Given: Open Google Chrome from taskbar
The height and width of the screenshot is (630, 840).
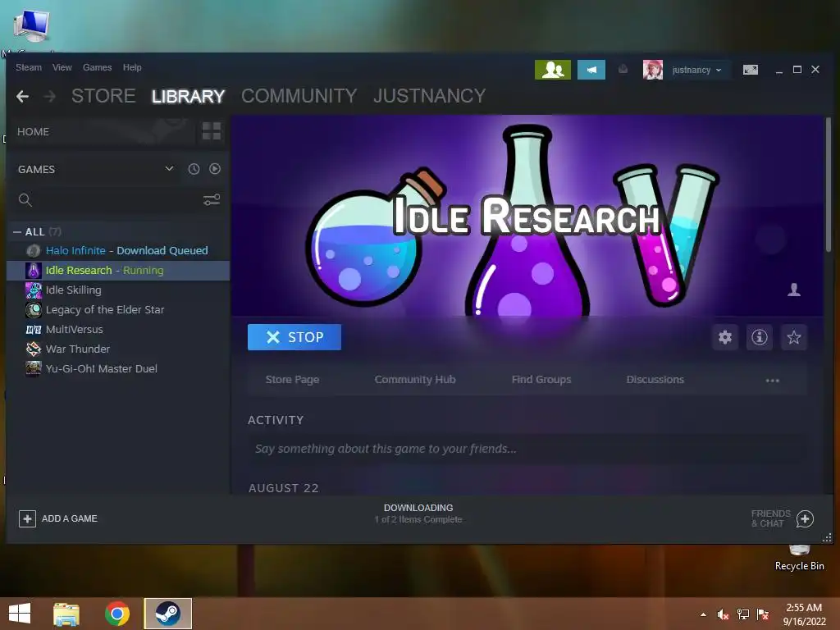Looking at the screenshot, I should [x=117, y=614].
